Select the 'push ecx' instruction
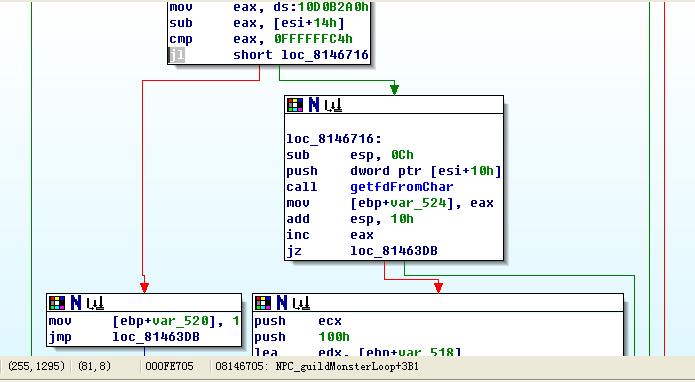The height and width of the screenshot is (382, 695). click(298, 321)
